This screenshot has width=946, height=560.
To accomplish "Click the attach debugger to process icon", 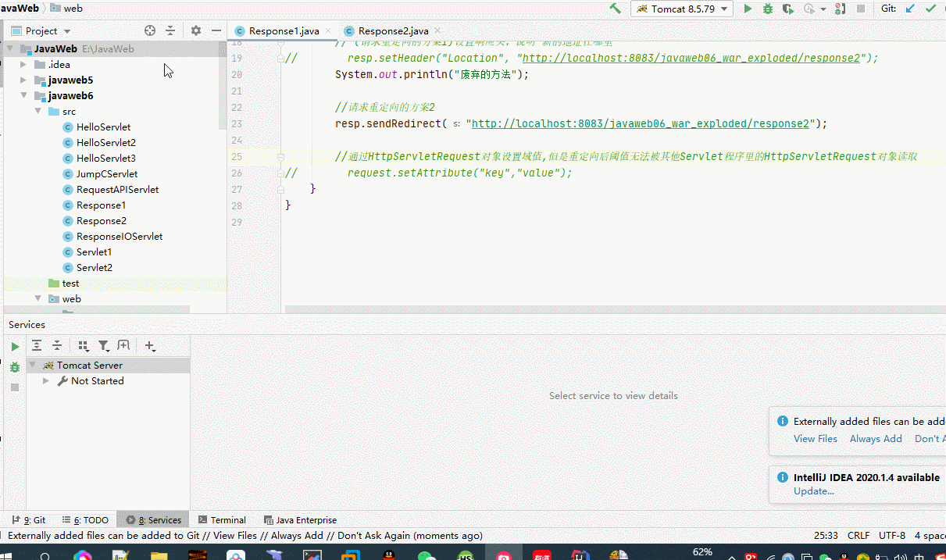I will point(840,9).
